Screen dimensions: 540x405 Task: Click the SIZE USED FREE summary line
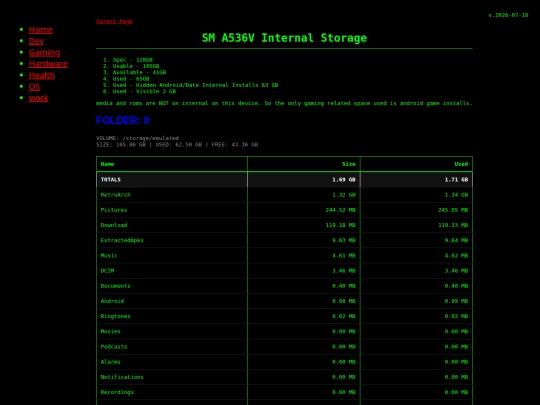pos(177,145)
